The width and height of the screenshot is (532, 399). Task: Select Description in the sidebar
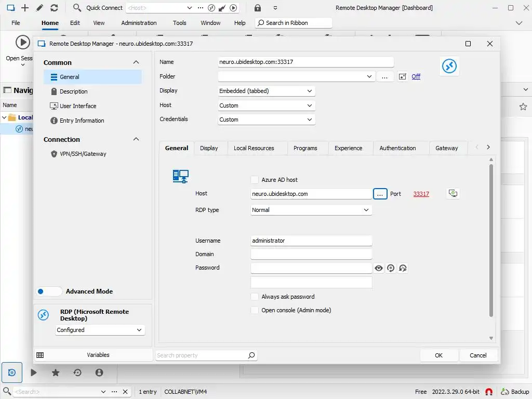(74, 91)
